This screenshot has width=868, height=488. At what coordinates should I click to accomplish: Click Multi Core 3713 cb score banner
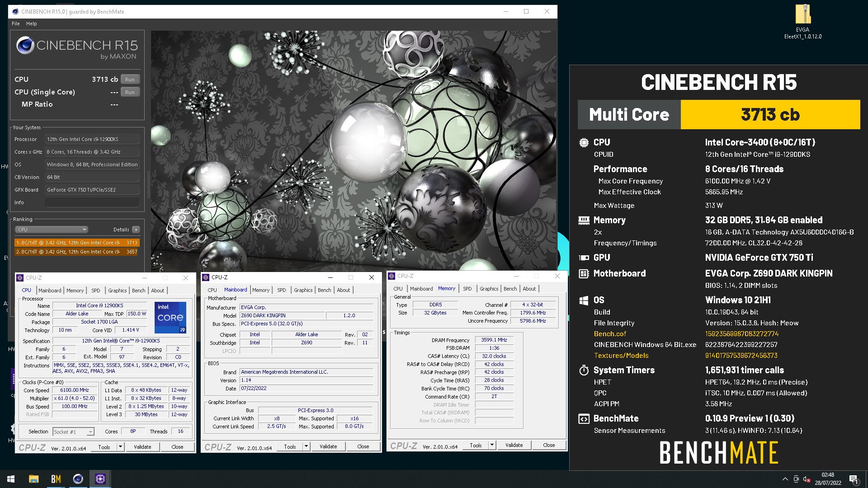(719, 115)
